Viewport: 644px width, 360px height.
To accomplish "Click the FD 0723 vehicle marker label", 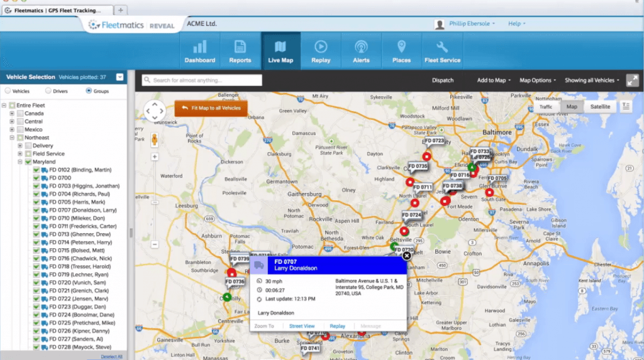I will [x=434, y=141].
